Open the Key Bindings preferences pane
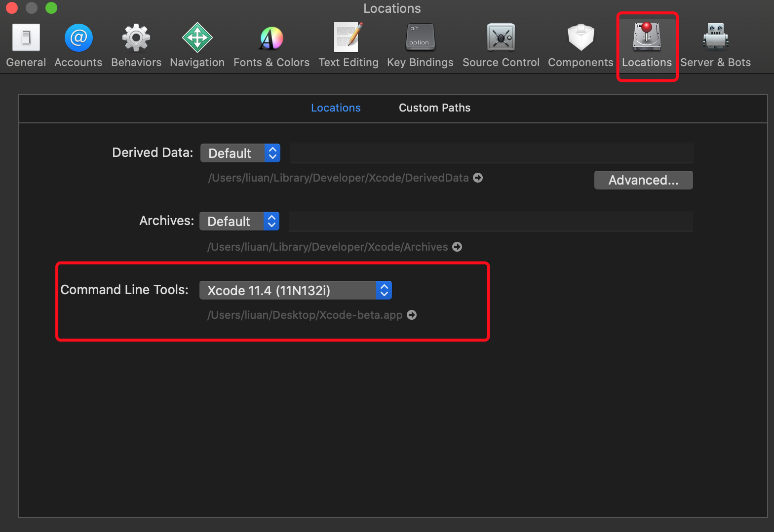 (x=420, y=45)
